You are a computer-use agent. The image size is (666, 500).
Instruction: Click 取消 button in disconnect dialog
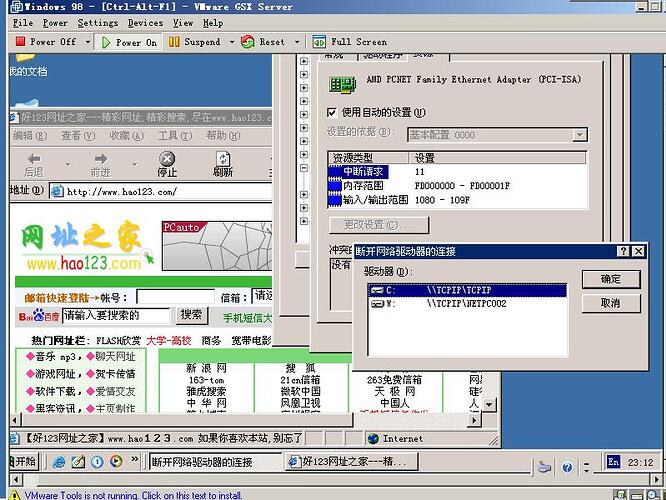(610, 303)
